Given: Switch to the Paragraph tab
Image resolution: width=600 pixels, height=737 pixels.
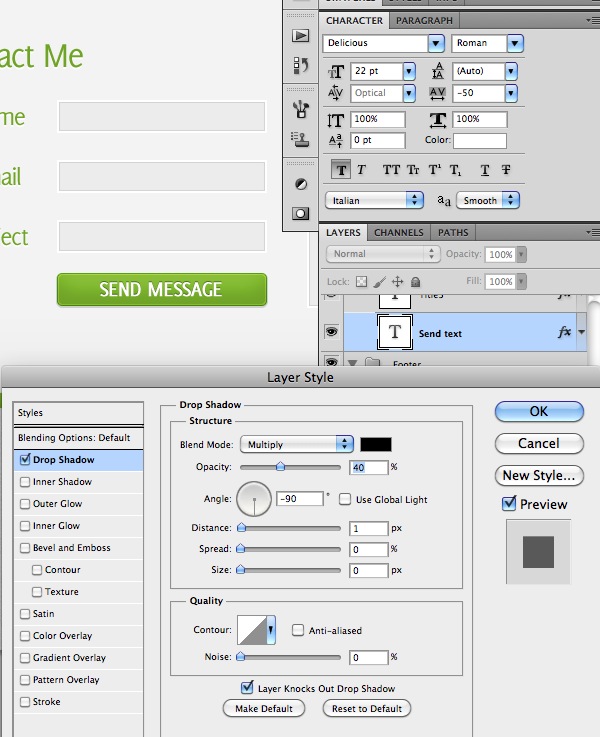Looking at the screenshot, I should pyautogui.click(x=424, y=21).
